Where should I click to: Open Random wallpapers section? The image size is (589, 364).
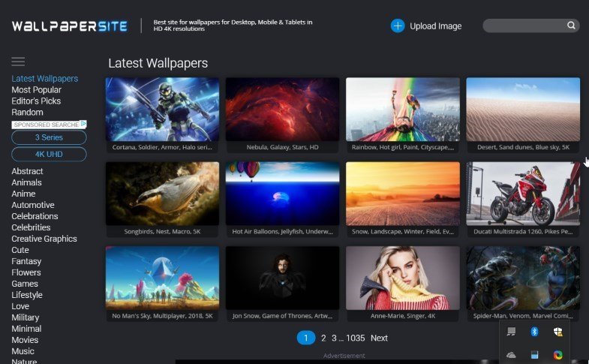[27, 113]
